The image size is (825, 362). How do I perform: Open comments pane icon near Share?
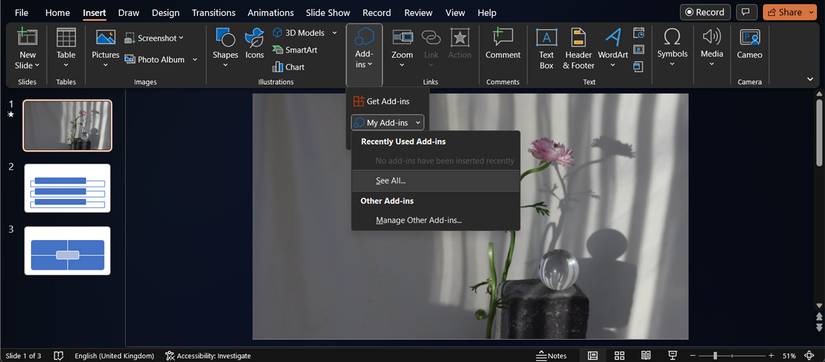[746, 12]
